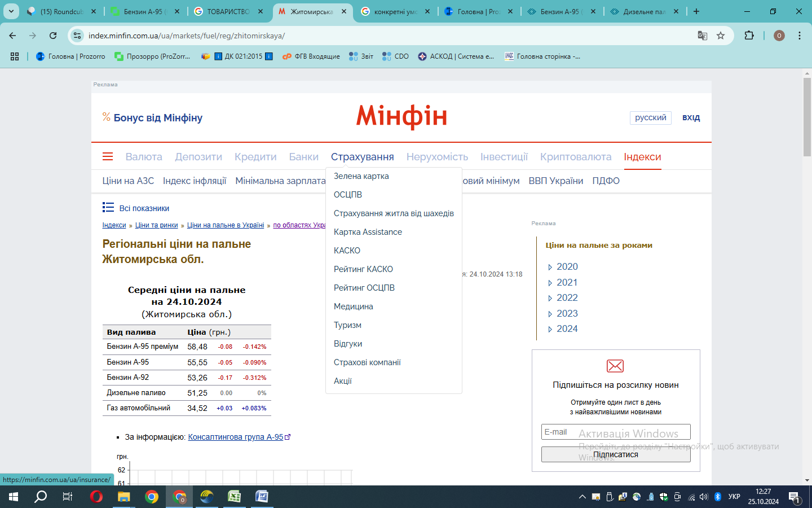This screenshot has height=508, width=812.
Task: Click the Google Translate icon in address bar
Action: point(703,36)
